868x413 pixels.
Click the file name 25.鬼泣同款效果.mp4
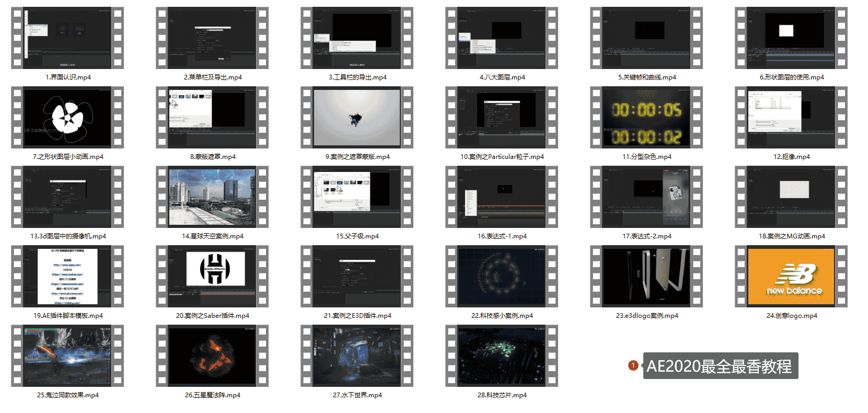pos(68,395)
